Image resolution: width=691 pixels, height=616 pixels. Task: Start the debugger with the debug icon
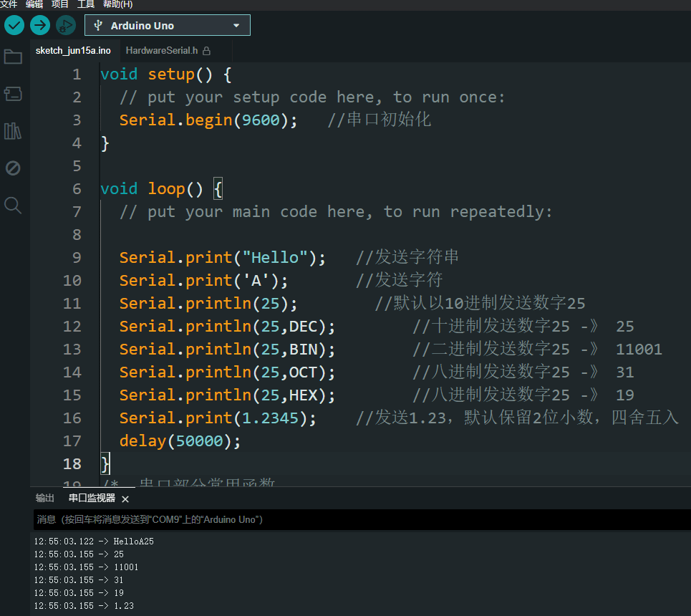click(x=65, y=26)
